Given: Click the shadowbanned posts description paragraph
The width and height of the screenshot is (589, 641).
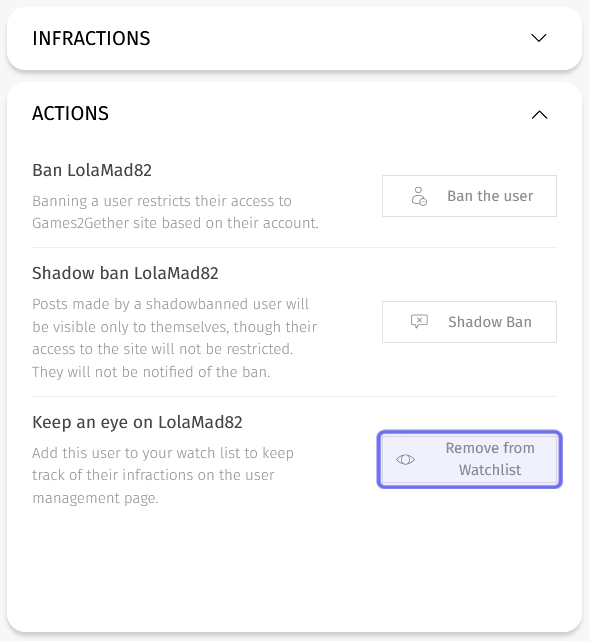Looking at the screenshot, I should click(175, 338).
